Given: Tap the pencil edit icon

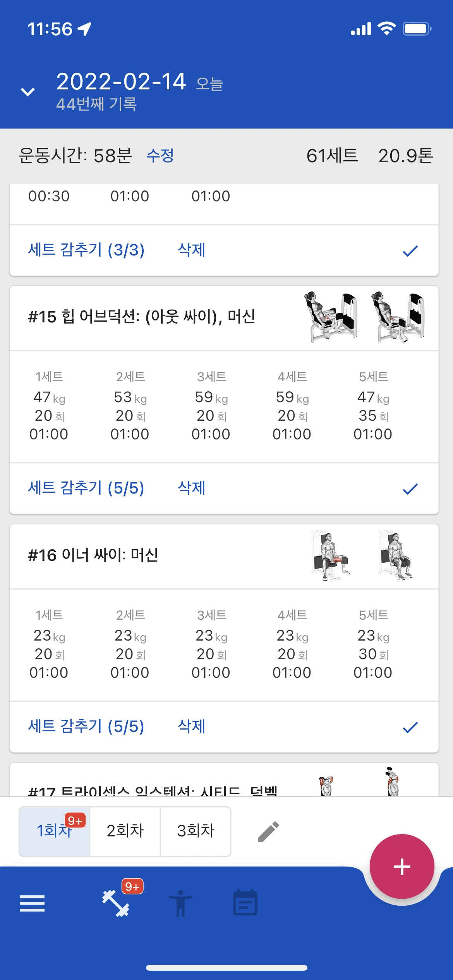Looking at the screenshot, I should click(x=268, y=831).
